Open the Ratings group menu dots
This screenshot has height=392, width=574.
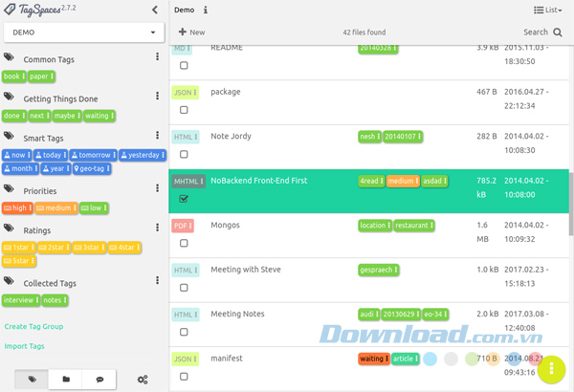point(158,228)
